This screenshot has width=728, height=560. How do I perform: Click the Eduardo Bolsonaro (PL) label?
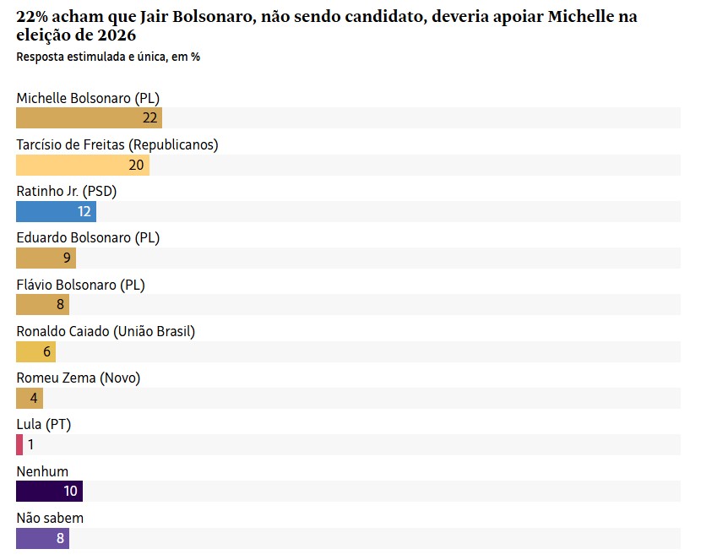[x=88, y=237]
